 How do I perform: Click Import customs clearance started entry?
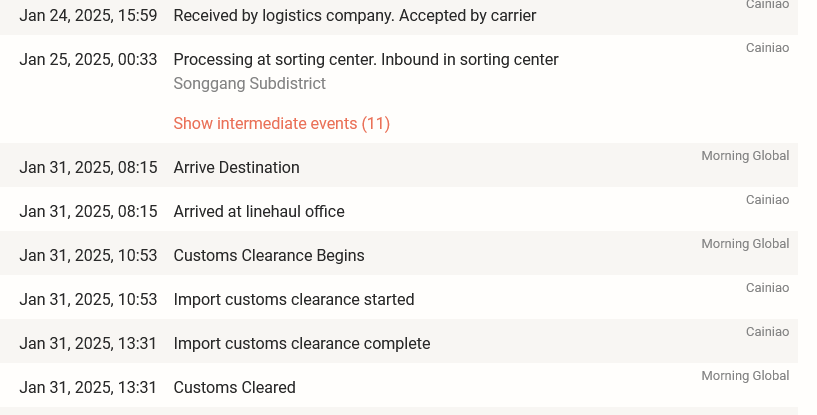click(294, 299)
